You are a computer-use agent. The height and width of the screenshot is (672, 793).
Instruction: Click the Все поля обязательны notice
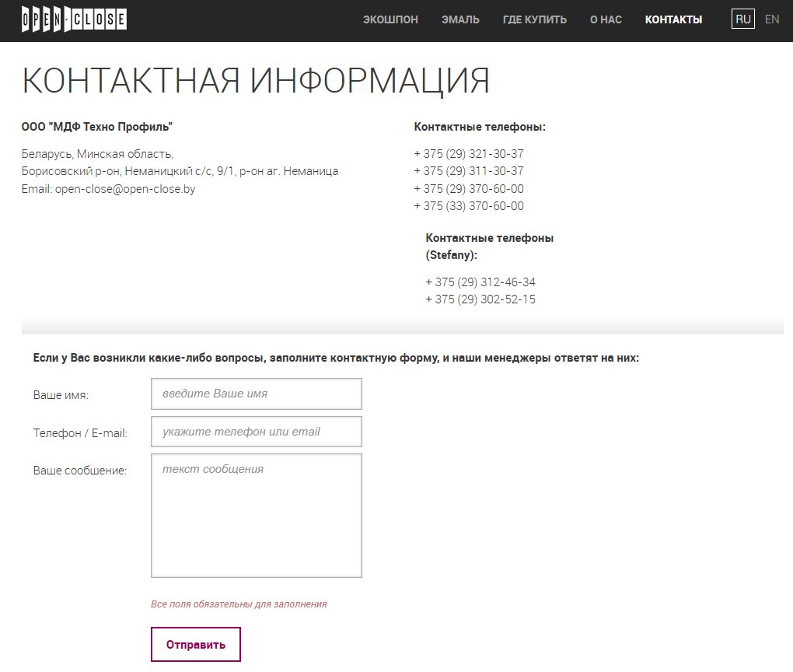[239, 604]
